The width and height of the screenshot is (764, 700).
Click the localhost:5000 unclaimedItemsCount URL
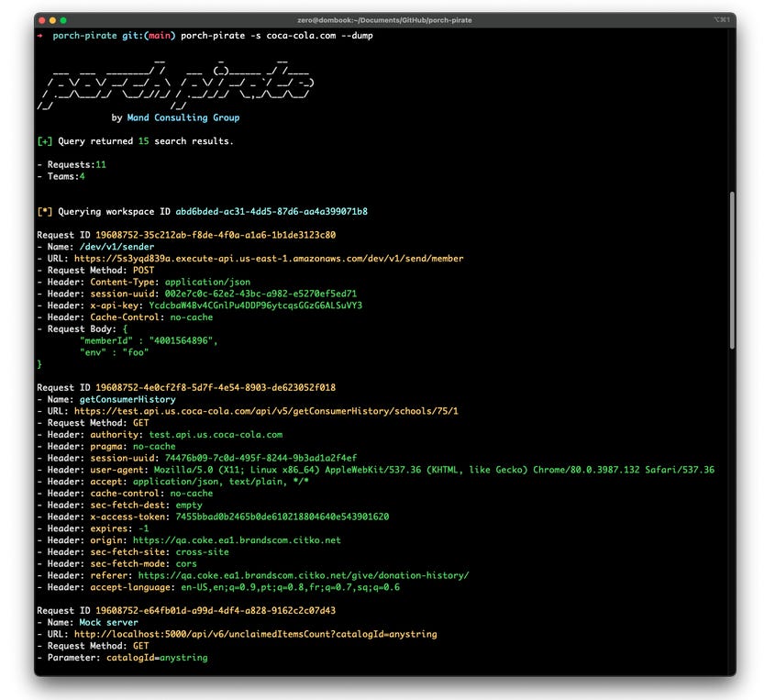255,634
